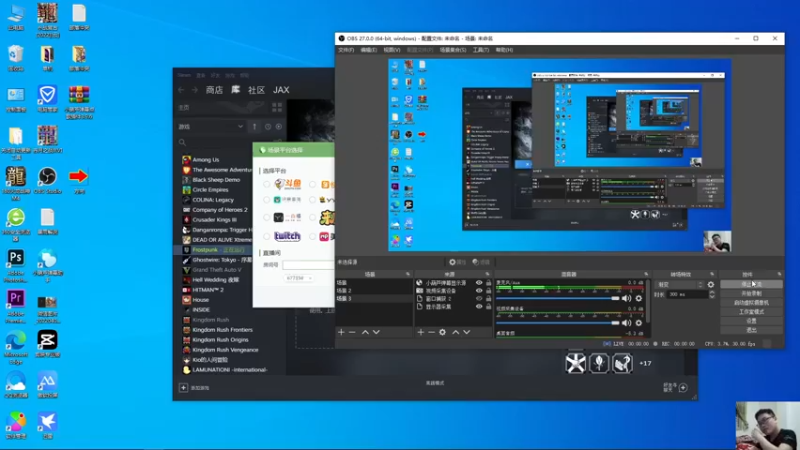Click the recent clock filter in Steam library
The width and height of the screenshot is (800, 450).
pyautogui.click(x=268, y=127)
